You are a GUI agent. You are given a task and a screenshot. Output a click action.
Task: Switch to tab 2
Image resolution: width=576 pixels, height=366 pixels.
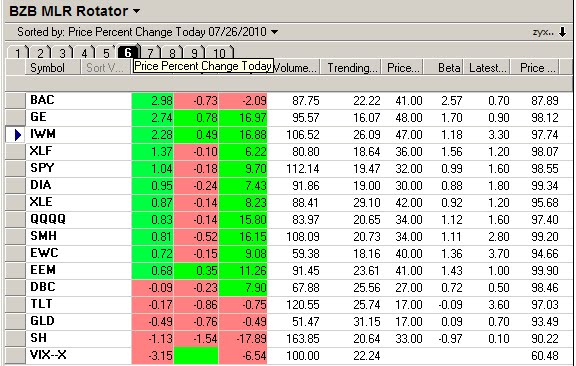40,53
